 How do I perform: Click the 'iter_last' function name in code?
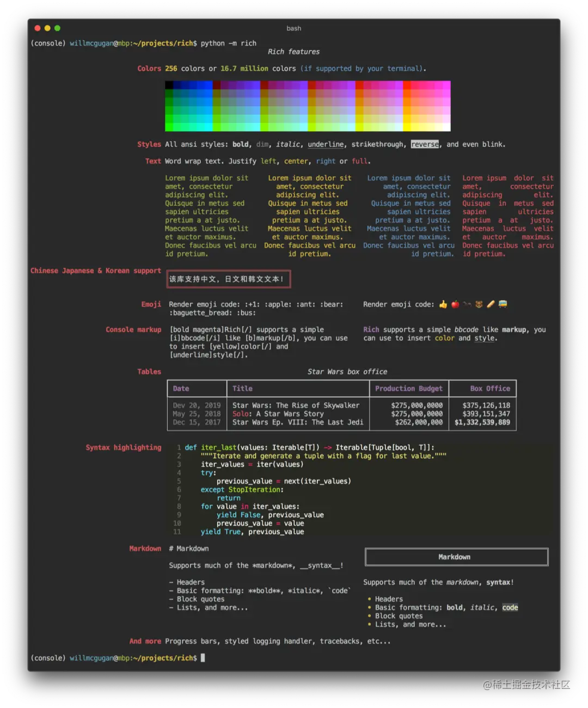[219, 447]
